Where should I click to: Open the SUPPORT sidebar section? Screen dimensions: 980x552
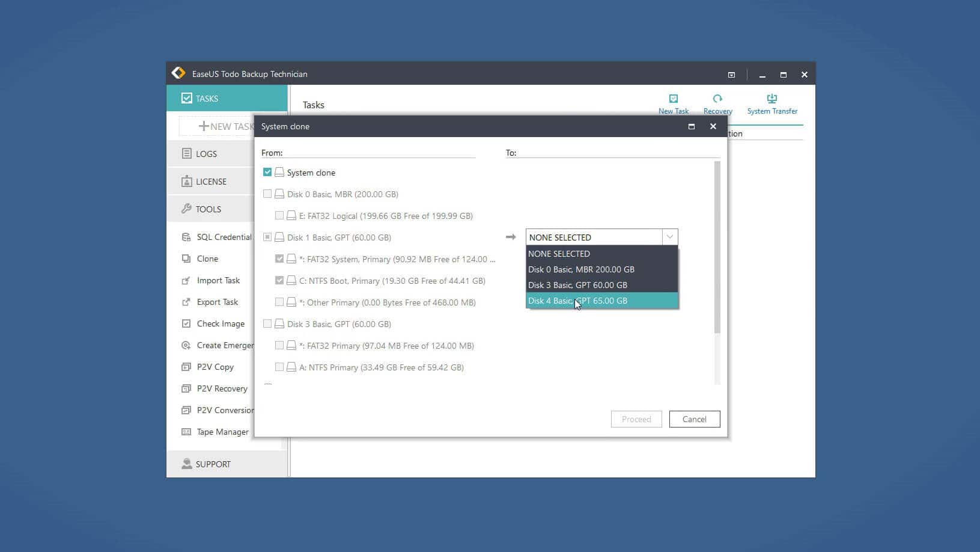tap(227, 464)
